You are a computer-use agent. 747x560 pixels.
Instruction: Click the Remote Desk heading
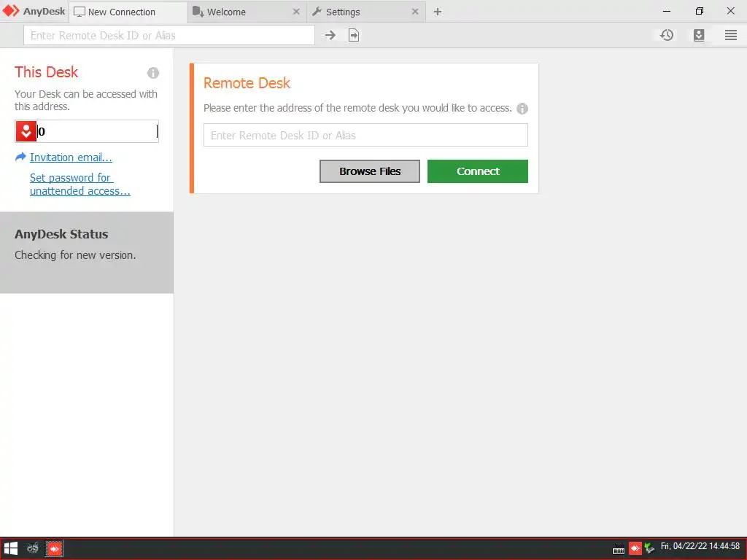coord(247,83)
